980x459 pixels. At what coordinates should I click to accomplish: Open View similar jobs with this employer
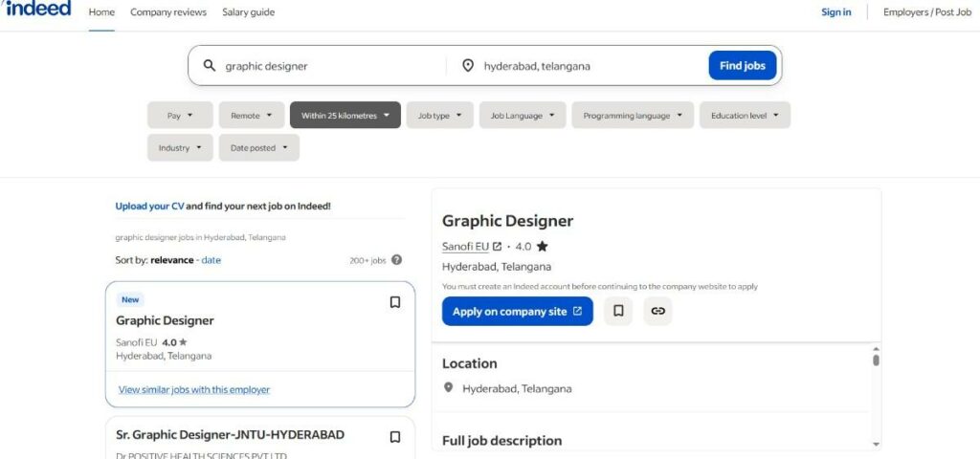point(193,390)
